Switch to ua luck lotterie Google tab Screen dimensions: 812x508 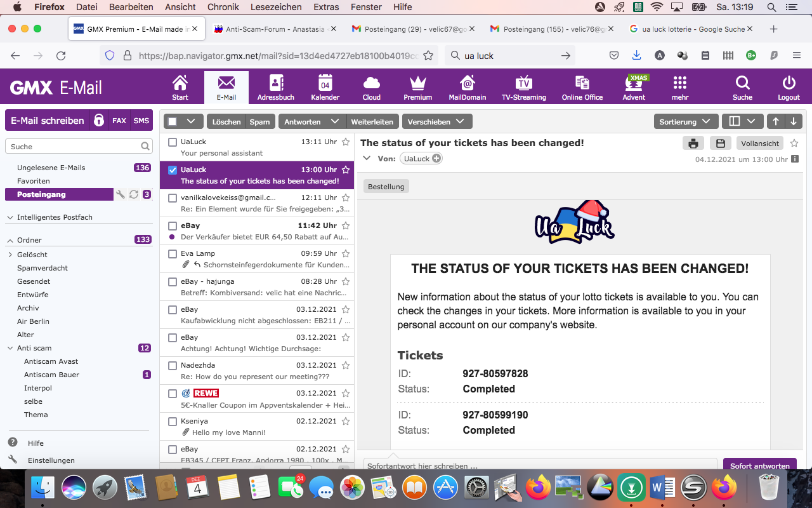[691, 29]
